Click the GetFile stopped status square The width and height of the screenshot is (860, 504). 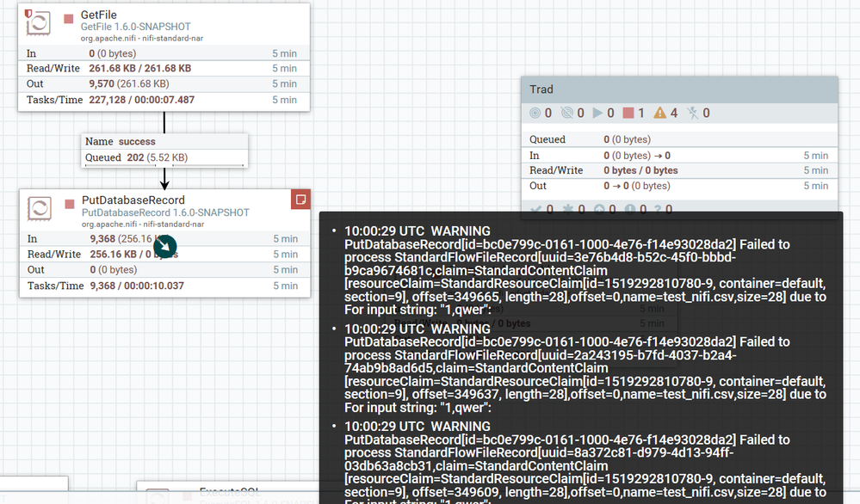tap(69, 19)
